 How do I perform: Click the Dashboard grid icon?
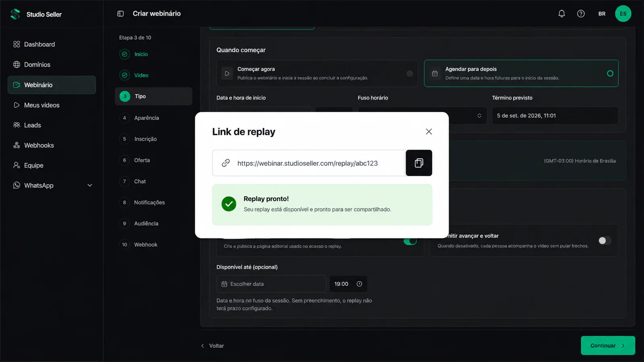tap(17, 44)
